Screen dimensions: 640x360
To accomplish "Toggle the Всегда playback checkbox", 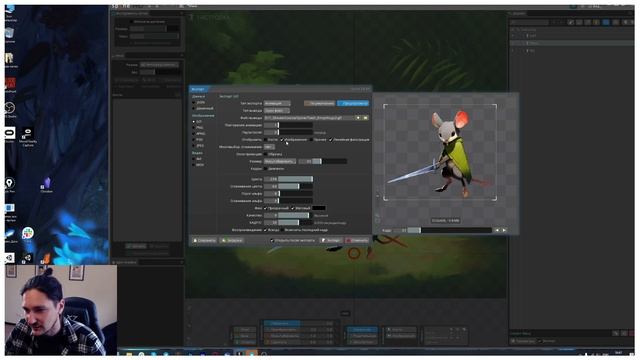I will click(266, 230).
